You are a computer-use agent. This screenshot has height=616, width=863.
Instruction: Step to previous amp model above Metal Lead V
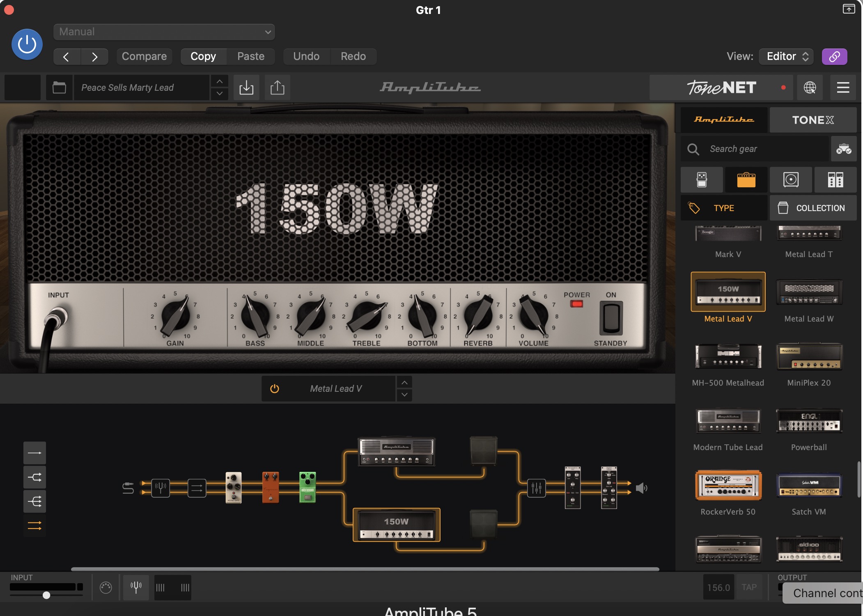coord(404,382)
